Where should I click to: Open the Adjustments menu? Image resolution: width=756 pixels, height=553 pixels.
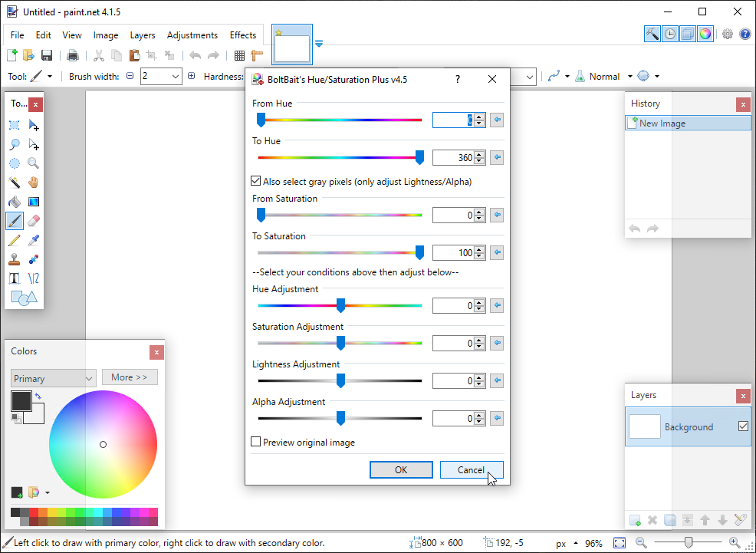click(x=192, y=35)
